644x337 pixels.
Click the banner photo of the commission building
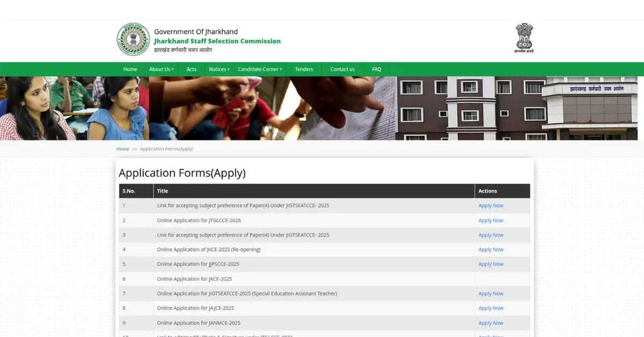coord(517,108)
